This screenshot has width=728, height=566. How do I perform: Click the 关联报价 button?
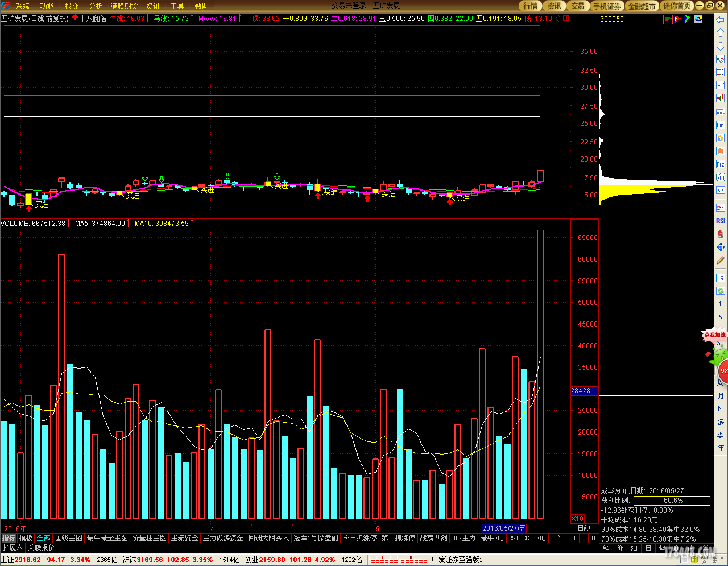click(42, 547)
